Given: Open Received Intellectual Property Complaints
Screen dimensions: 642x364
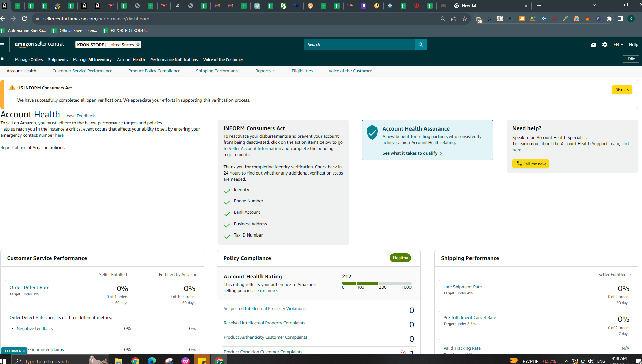Looking at the screenshot, I should [265, 323].
